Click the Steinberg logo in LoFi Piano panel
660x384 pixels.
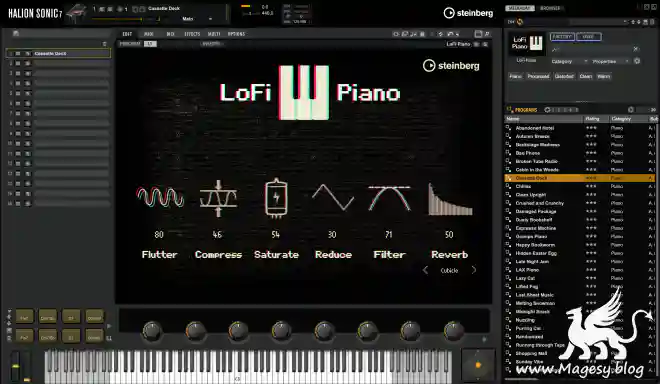tap(451, 66)
